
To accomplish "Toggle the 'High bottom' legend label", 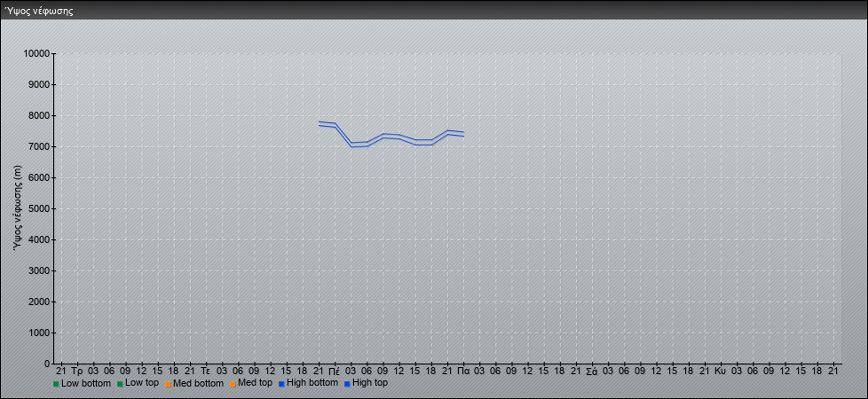I will pyautogui.click(x=312, y=383).
